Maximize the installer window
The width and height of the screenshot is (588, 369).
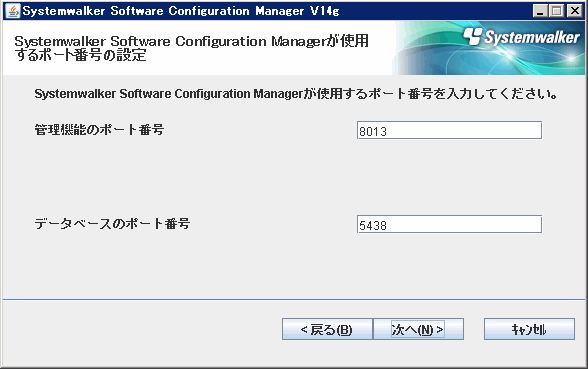(x=557, y=11)
